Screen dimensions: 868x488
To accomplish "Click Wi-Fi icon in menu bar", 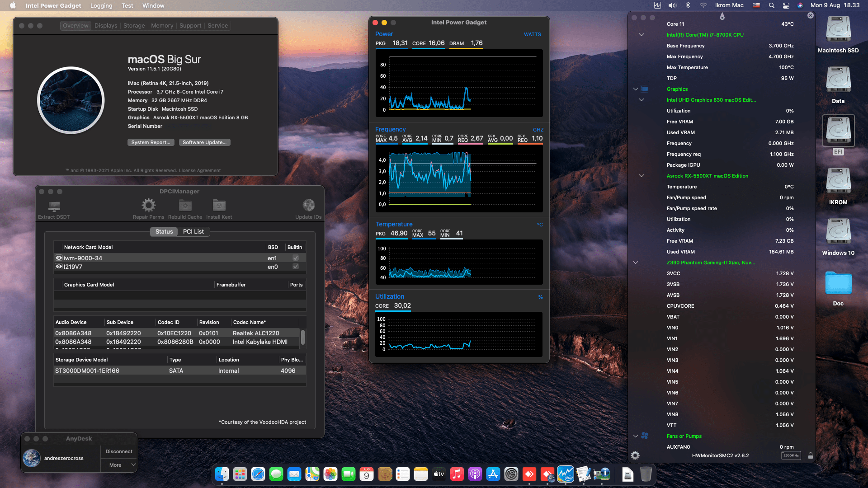I will (703, 5).
